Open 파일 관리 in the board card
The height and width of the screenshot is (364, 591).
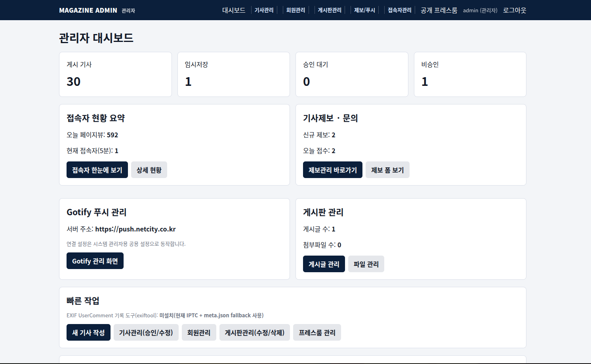(x=366, y=264)
